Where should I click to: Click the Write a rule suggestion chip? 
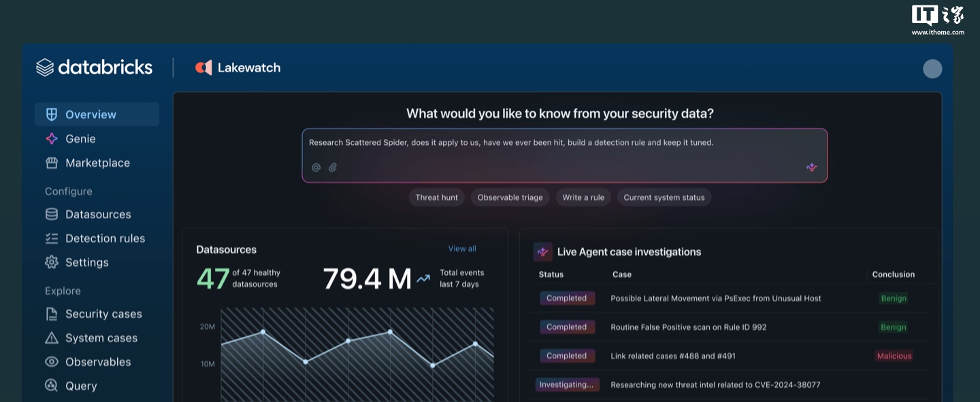click(x=583, y=197)
